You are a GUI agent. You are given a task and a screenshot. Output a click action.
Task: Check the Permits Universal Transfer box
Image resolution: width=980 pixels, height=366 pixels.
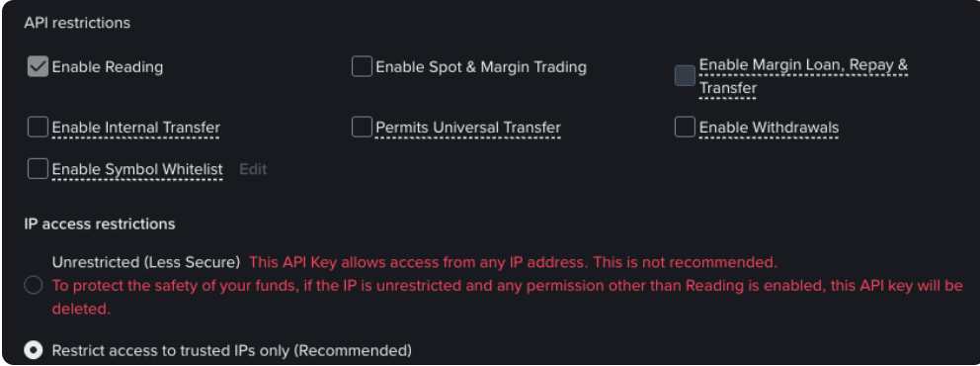[362, 128]
